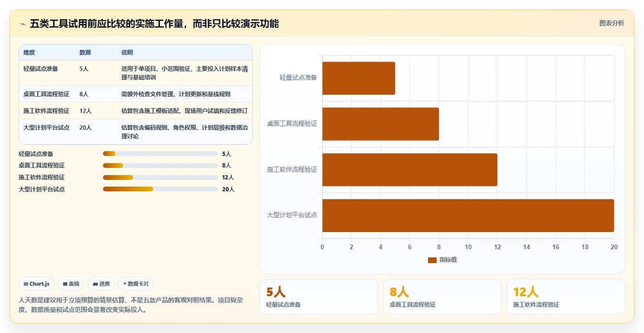The image size is (644, 333).
Task: Click description starting 适用于单项目
Action: coord(184,73)
